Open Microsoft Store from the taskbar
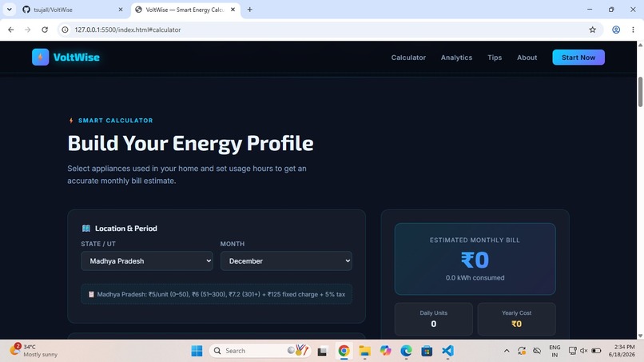This screenshot has width=644, height=362. click(427, 351)
